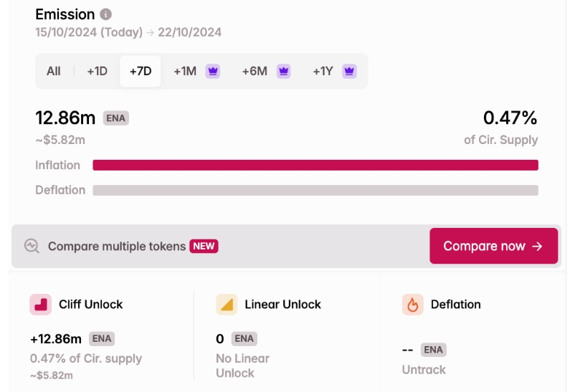Click the Cliff Unlock pink icon

tap(40, 305)
